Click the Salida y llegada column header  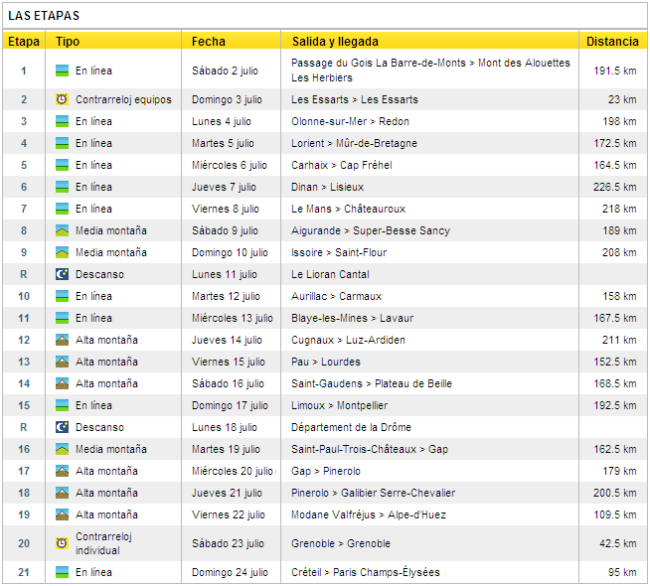(335, 42)
